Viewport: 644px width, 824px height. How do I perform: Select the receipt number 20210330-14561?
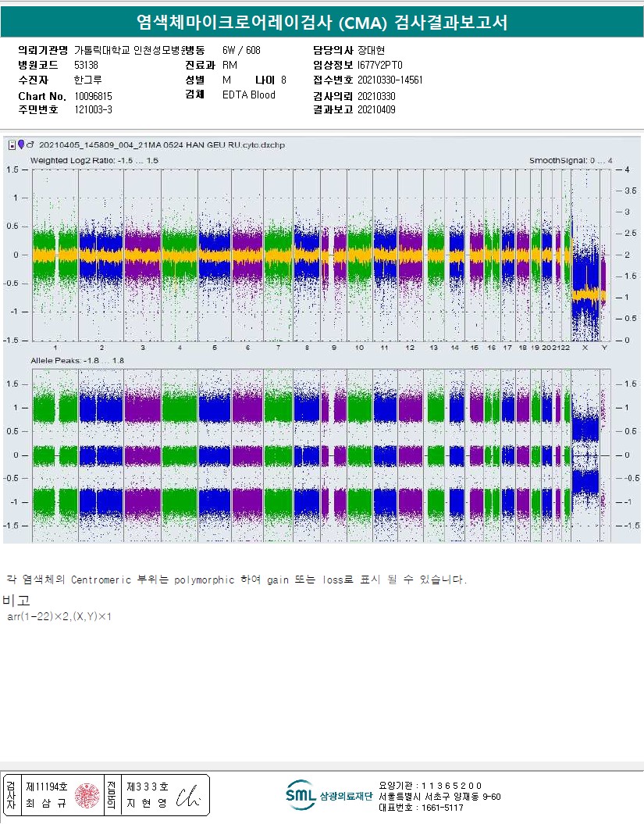[x=390, y=80]
